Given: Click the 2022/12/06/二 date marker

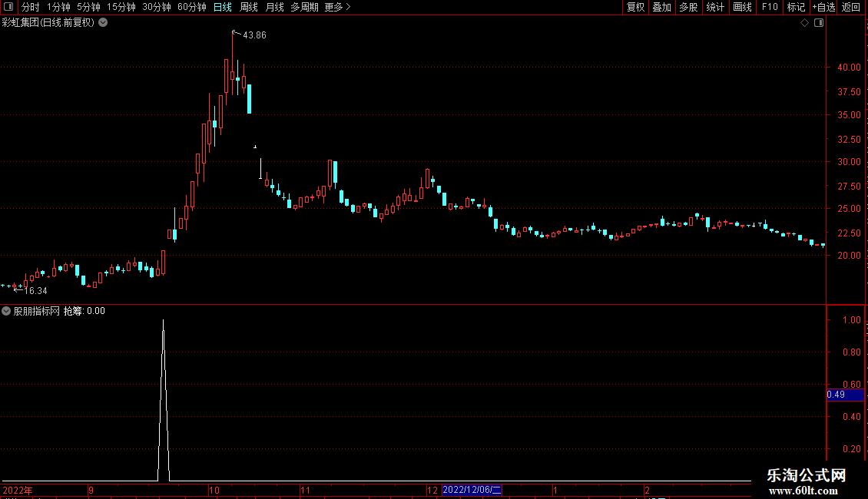Looking at the screenshot, I should pos(472,490).
